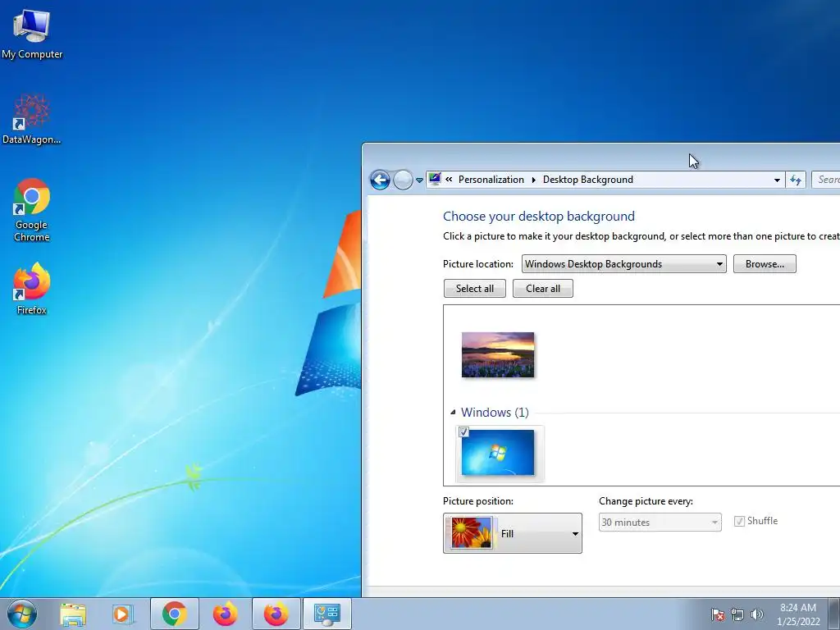The width and height of the screenshot is (840, 630).
Task: Select the sunset lake wallpaper thumbnail
Action: point(498,354)
